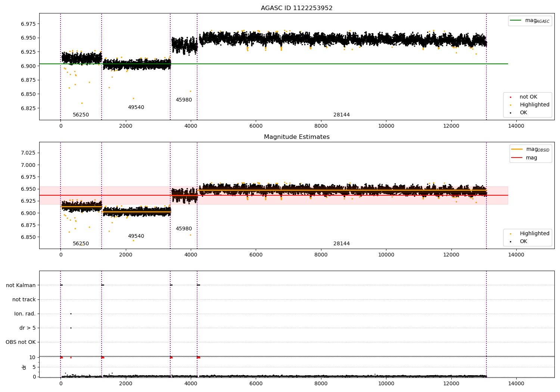The width and height of the screenshot is (560, 392).
Task: Click the "AGASC ID 1122253952" plot title
Action: coord(296,8)
